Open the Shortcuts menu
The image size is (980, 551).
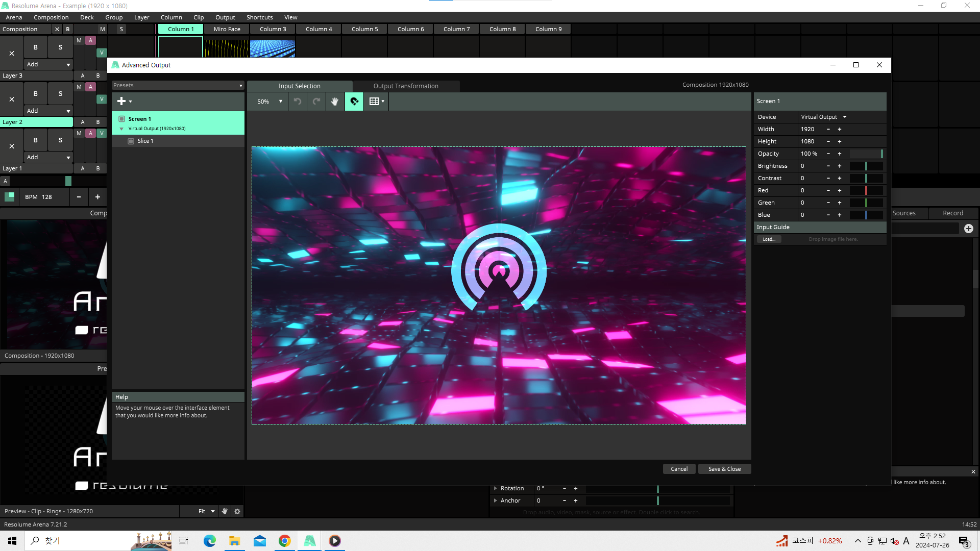pyautogui.click(x=259, y=17)
